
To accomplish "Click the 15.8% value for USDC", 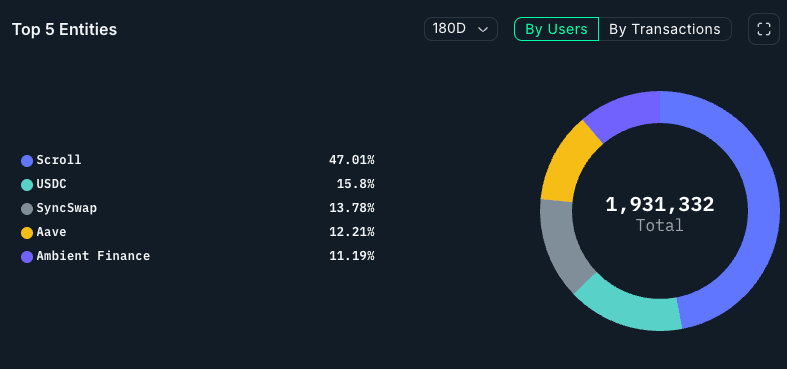I will tap(355, 184).
